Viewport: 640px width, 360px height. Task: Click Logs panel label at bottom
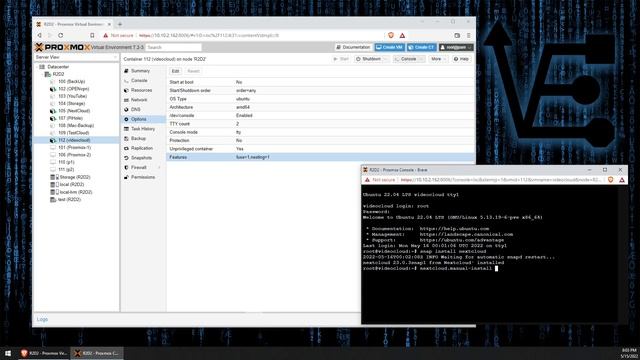coord(42,320)
